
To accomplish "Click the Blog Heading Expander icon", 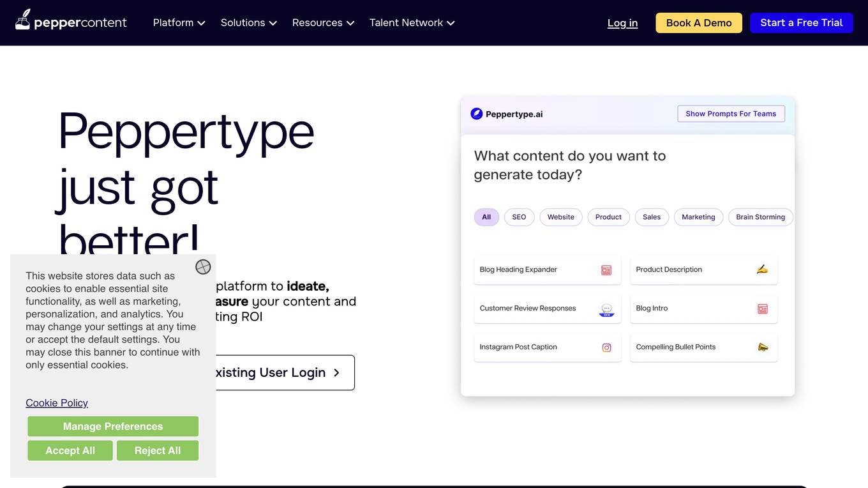I will [x=606, y=270].
